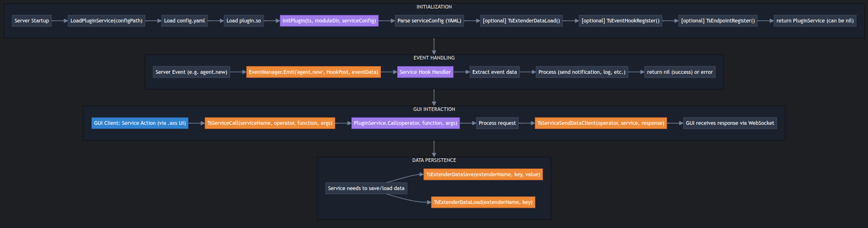Click the purple InitPlugin node
Viewport: 868px width, 228px height.
click(329, 21)
